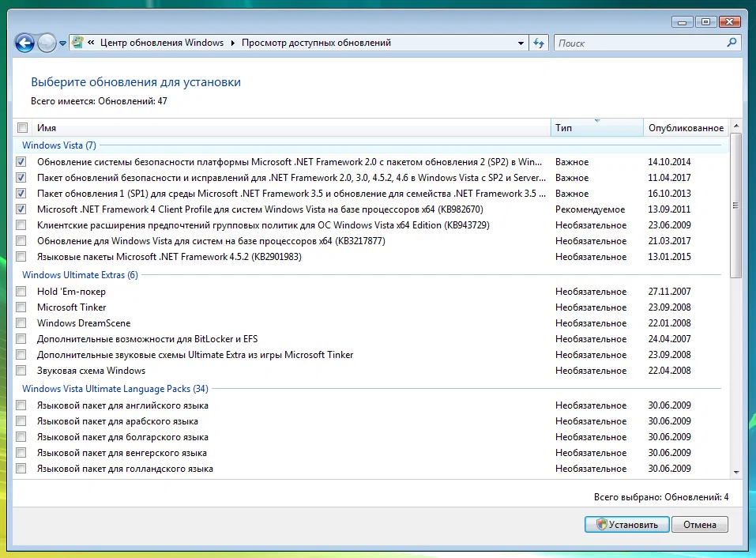
Task: Click the vertical scrollbar thumb
Action: coord(736,205)
